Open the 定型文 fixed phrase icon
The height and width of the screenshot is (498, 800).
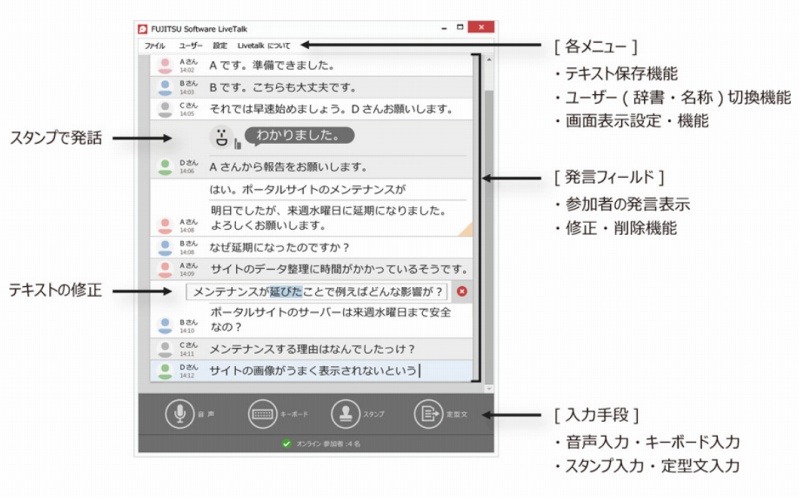click(x=428, y=413)
